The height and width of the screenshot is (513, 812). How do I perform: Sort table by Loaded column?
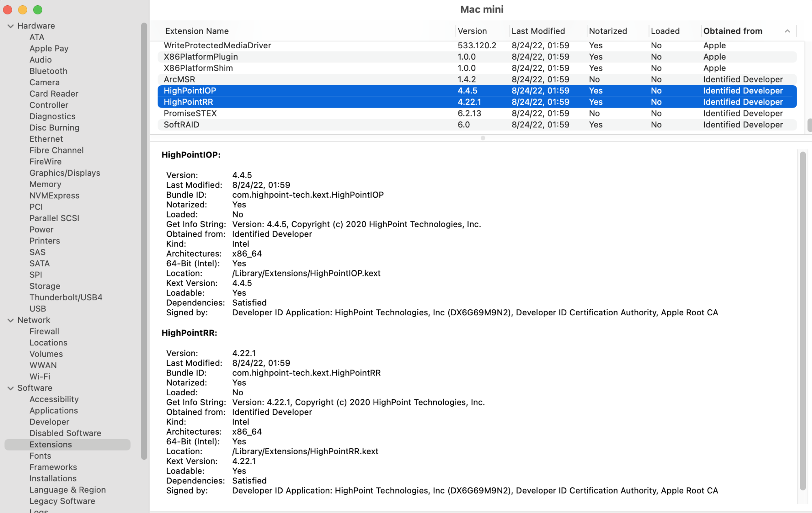pos(665,31)
